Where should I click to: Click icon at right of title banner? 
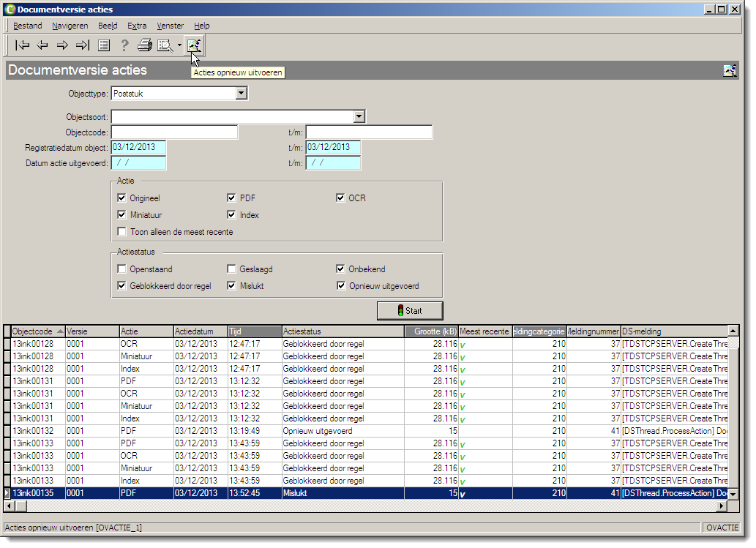[730, 70]
